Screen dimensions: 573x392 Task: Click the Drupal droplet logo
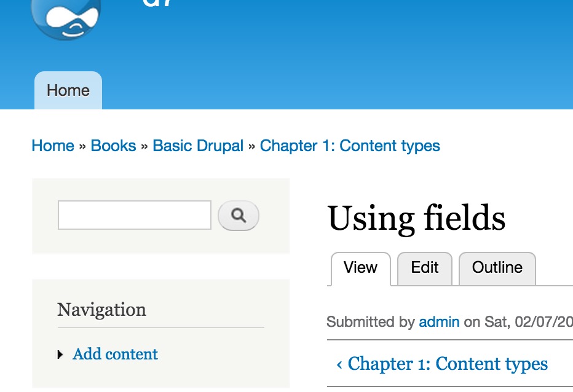tap(66, 18)
